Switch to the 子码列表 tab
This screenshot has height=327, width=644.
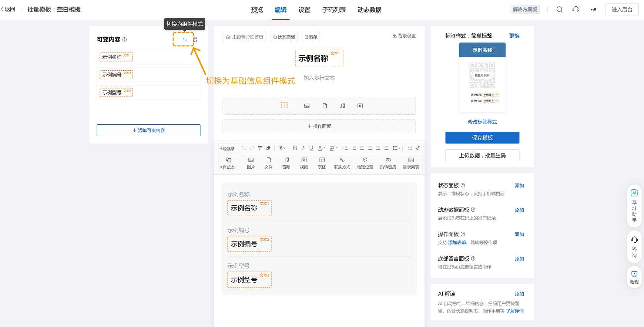click(334, 10)
